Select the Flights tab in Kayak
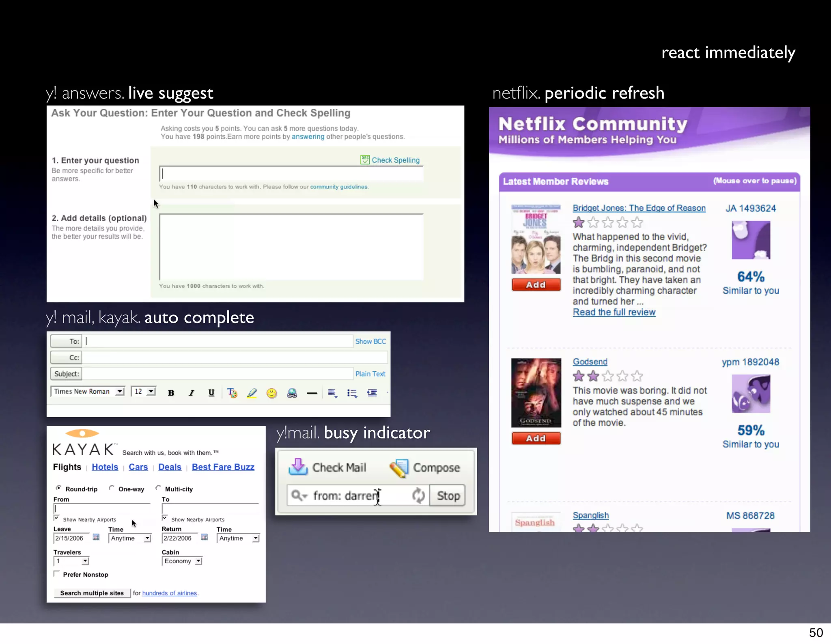Screen dimensions: 831x644 point(67,467)
